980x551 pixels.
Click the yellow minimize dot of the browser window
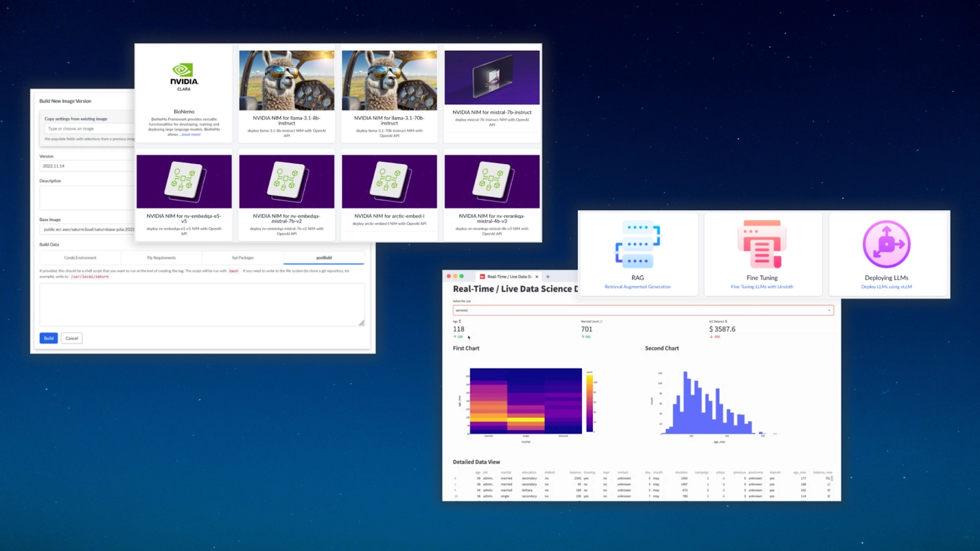point(455,277)
